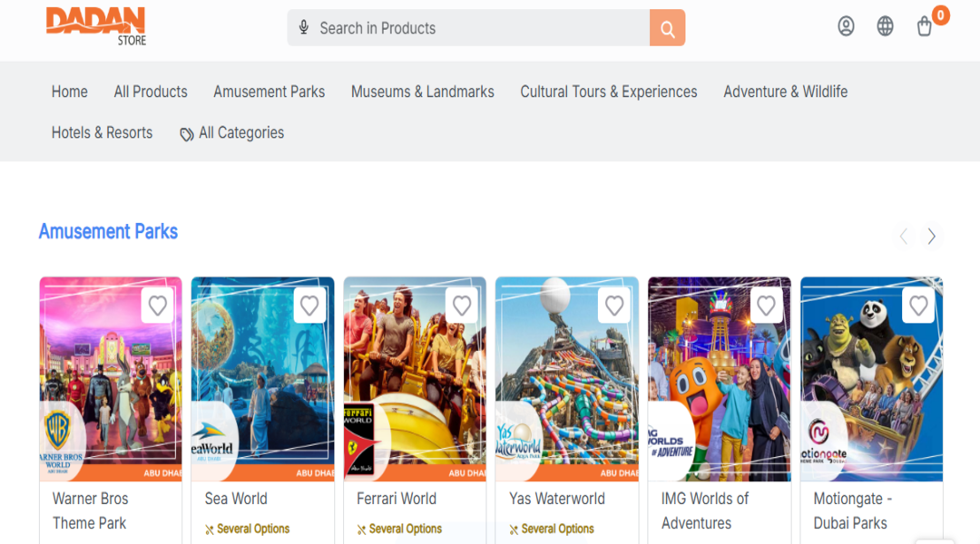Image resolution: width=980 pixels, height=544 pixels.
Task: Favorite Ferrari World with heart icon
Action: 462,306
